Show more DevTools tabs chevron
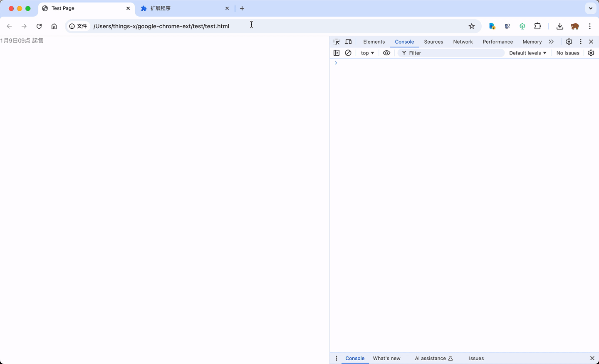 (x=551, y=42)
